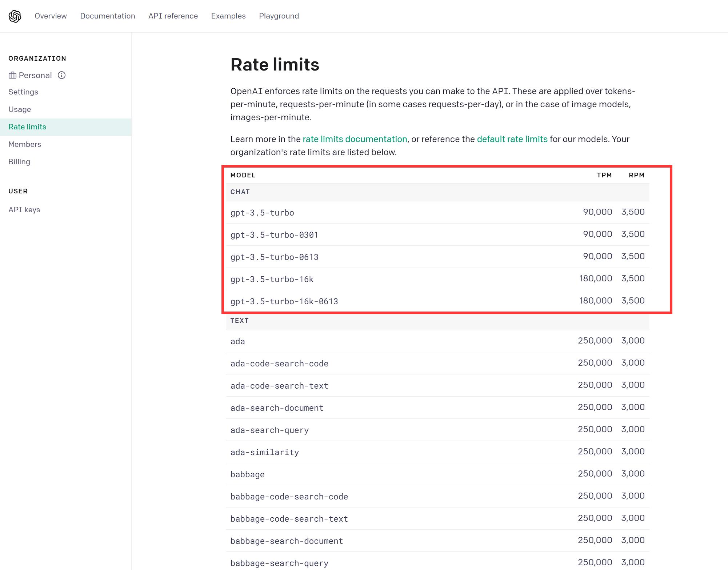Click the RPM column header
This screenshot has width=728, height=570.
637,175
